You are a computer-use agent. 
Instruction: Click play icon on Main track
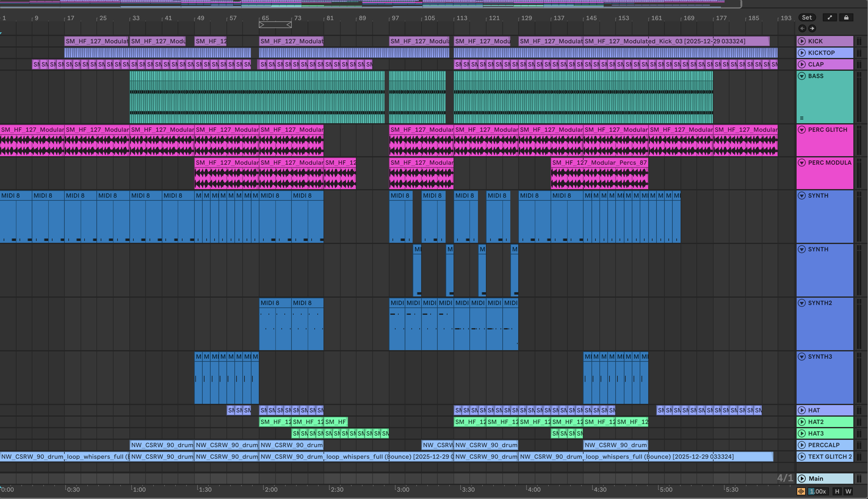pos(802,479)
